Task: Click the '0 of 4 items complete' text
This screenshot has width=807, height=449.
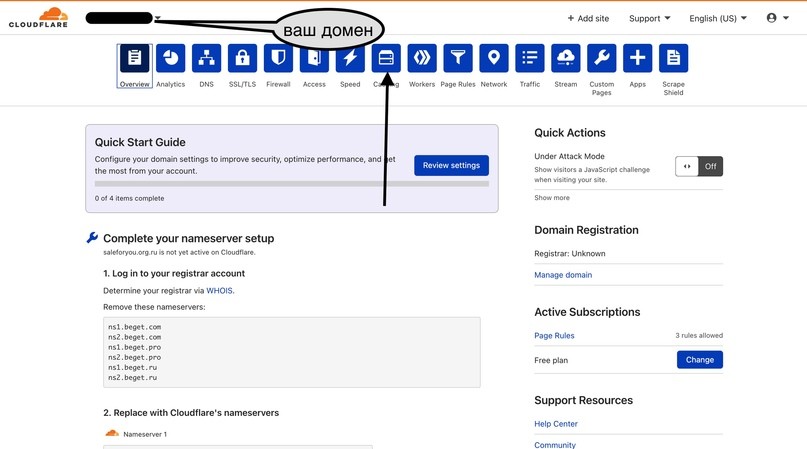Action: [129, 198]
